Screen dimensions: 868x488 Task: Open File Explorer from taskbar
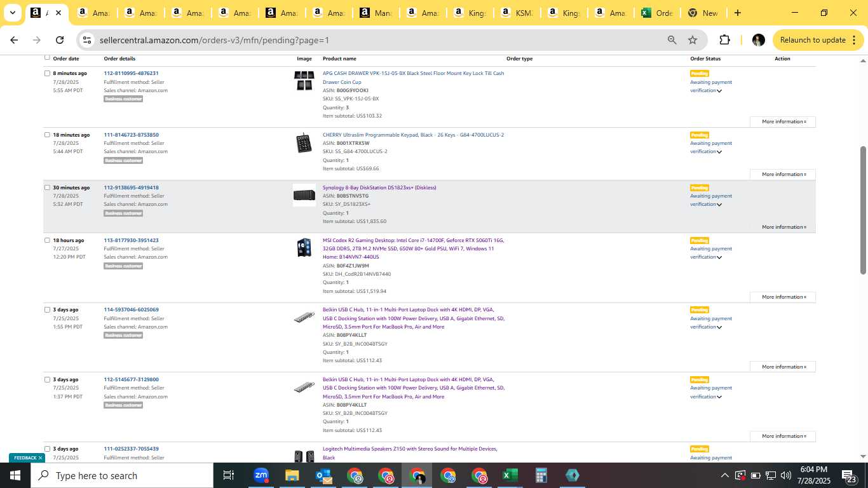pyautogui.click(x=292, y=475)
